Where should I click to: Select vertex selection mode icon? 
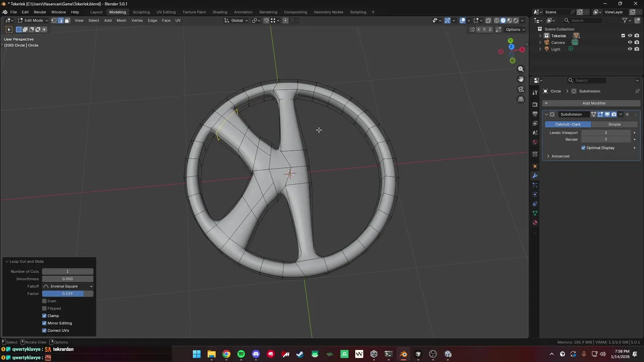(54, 21)
